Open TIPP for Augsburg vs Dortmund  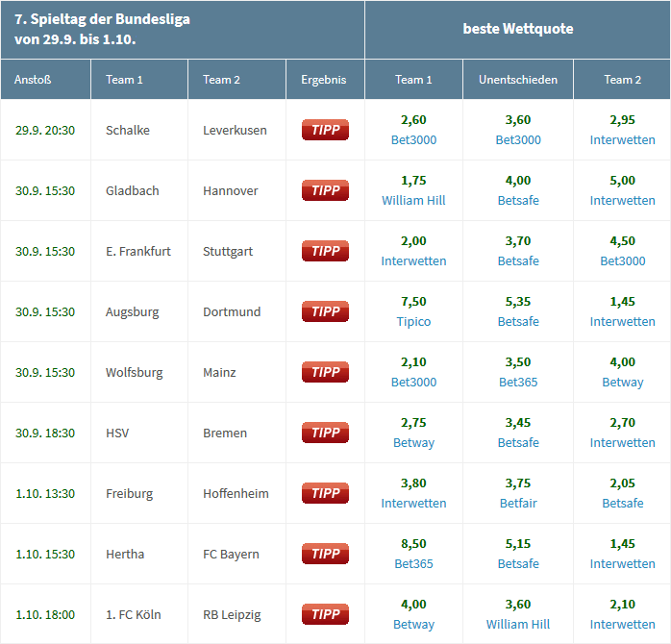click(x=325, y=311)
